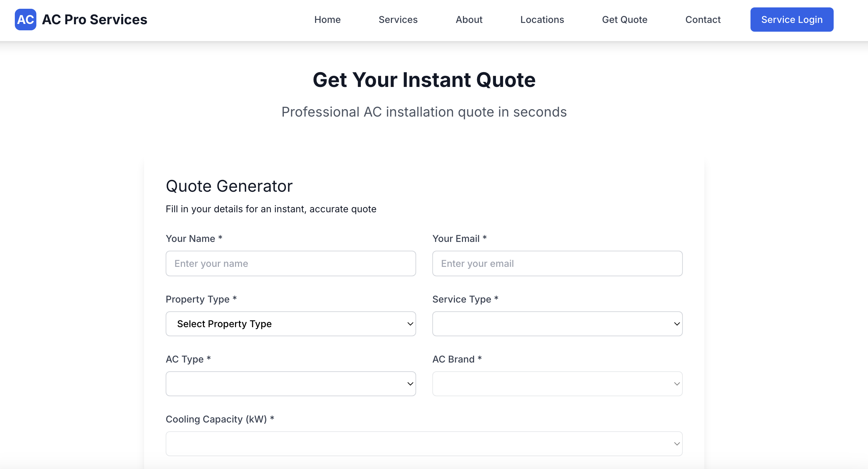The width and height of the screenshot is (868, 469).
Task: Click the chevron arrow on AC Type
Action: click(x=410, y=384)
